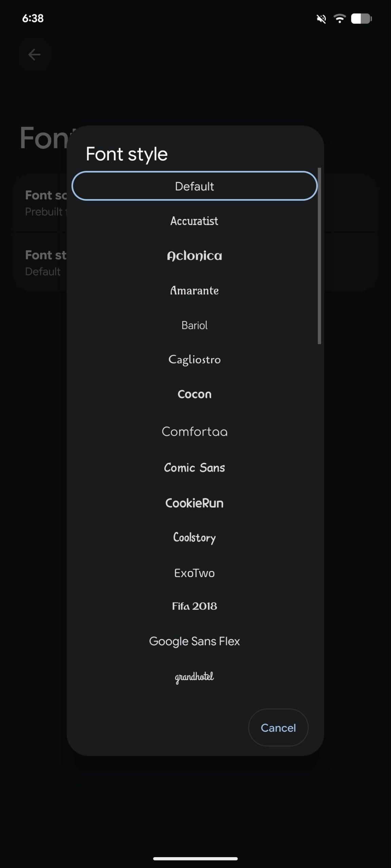Apply the Comic Sans font
The image size is (391, 868).
[194, 468]
